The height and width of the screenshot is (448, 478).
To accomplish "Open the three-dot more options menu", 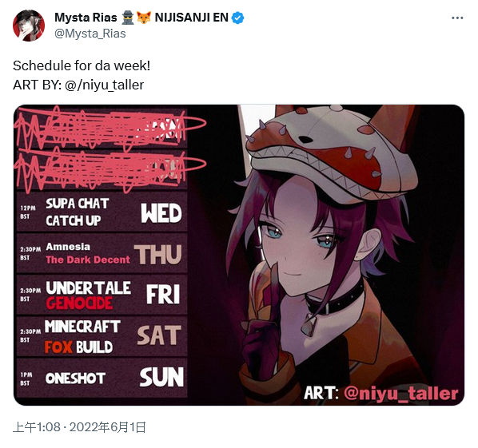I will click(x=457, y=18).
